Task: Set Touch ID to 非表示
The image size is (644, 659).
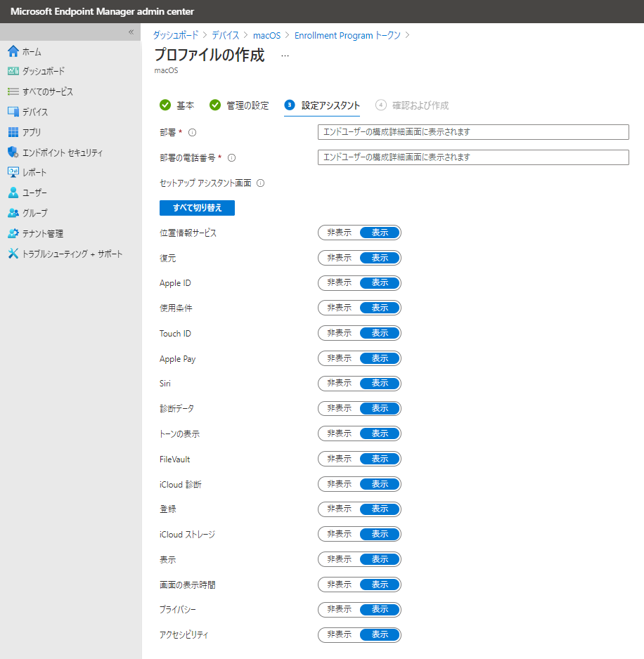Action: click(x=339, y=333)
